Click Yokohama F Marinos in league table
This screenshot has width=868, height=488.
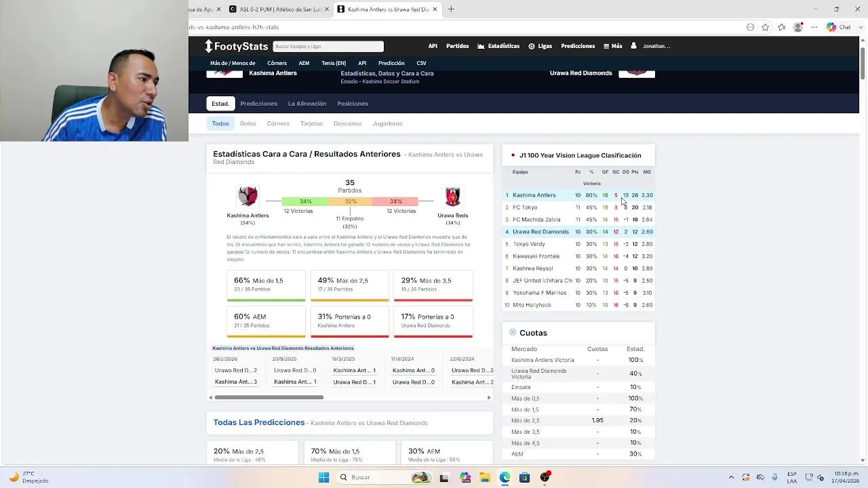point(540,293)
